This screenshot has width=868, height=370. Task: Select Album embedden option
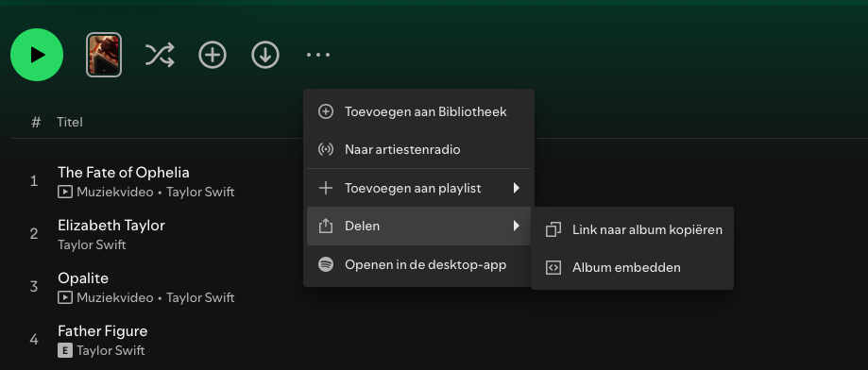(632, 268)
